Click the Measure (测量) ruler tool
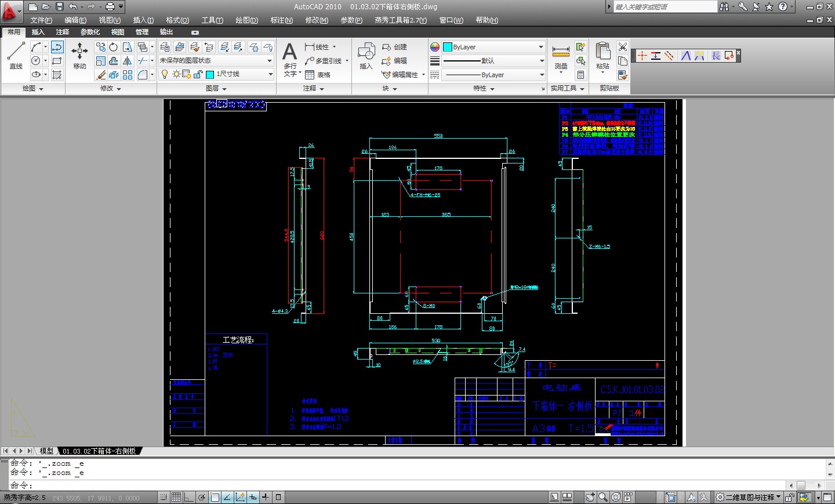Viewport: 835px width, 504px height. tap(561, 56)
